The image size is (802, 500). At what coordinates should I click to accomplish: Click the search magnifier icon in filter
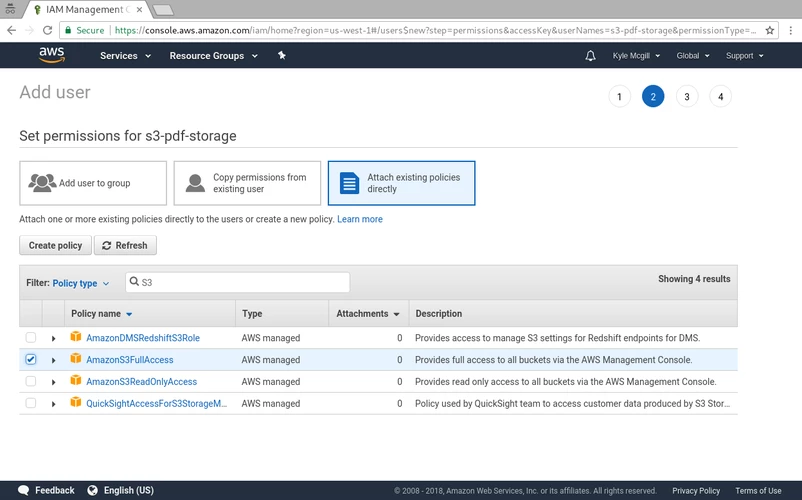pos(134,282)
